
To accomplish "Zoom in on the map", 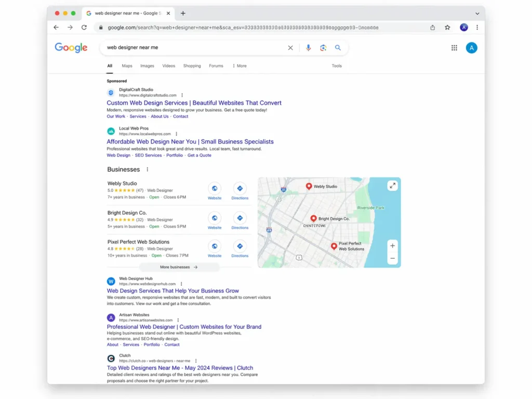I will (393, 246).
